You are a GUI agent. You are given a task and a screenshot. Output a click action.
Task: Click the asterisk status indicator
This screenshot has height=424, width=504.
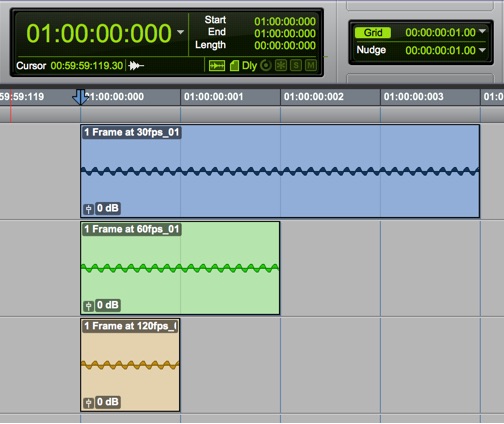point(281,65)
